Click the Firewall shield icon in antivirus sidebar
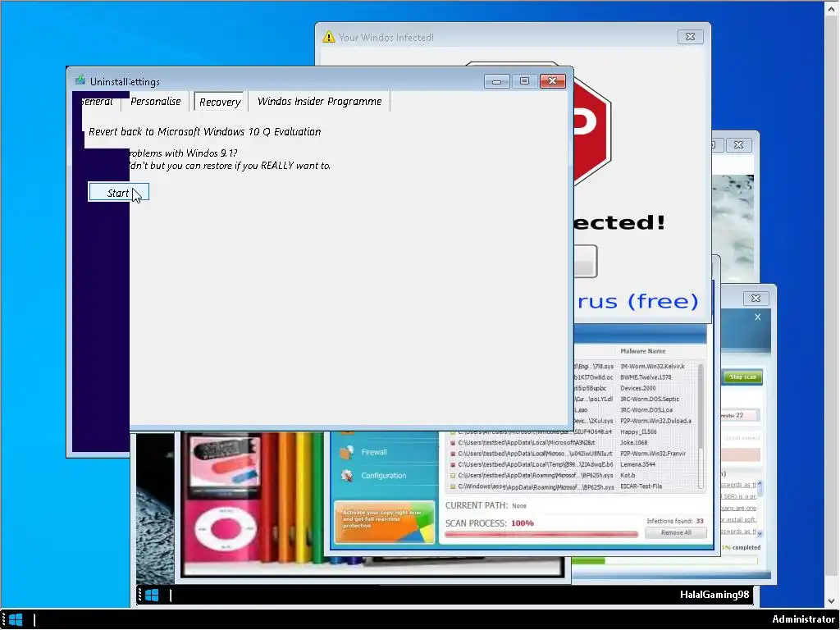840x630 pixels. coord(347,452)
